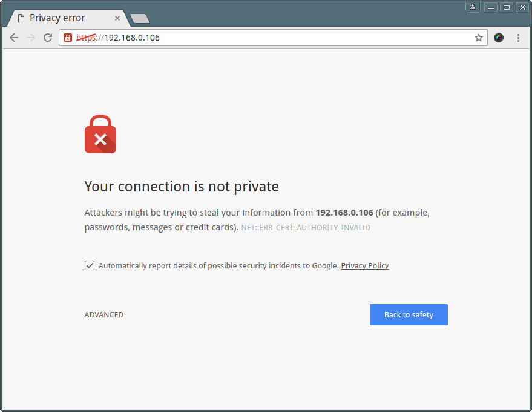Expand the ADVANCED details section

tap(104, 315)
